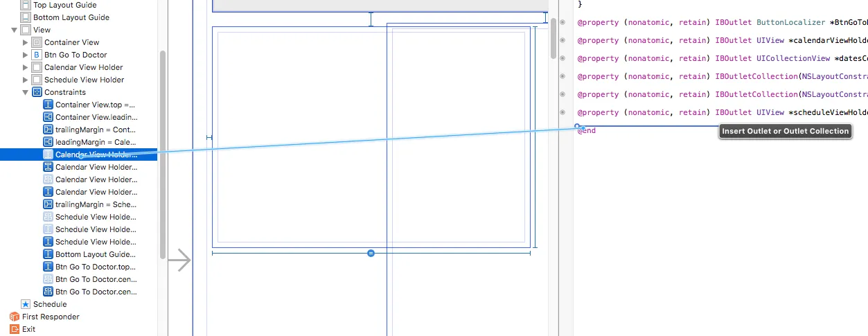Click icon of trailingMargin = Cont constraint
868x336 pixels.
[48, 130]
